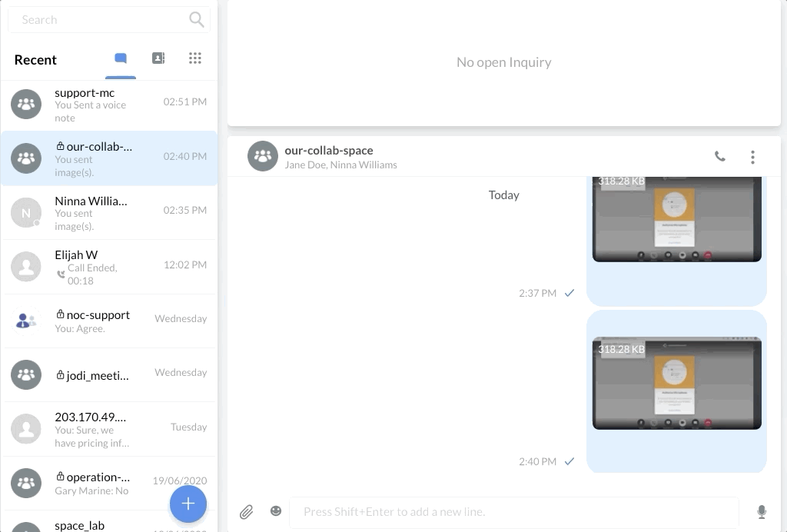Click our-collab-space header group avatar

coord(263,156)
